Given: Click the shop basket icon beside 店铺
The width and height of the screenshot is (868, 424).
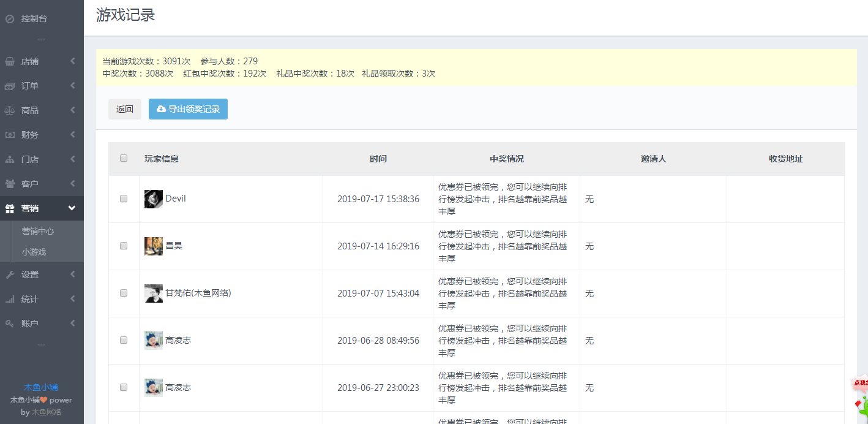Looking at the screenshot, I should pos(10,61).
